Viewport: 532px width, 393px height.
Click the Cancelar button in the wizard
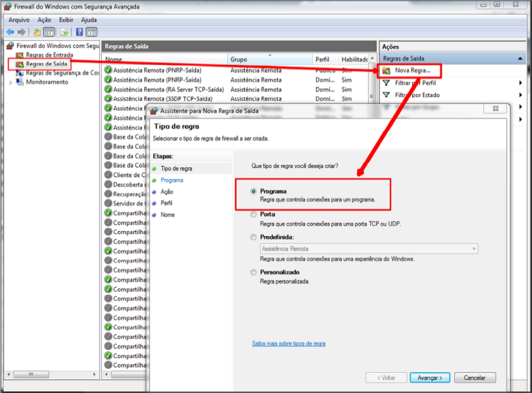[475, 377]
